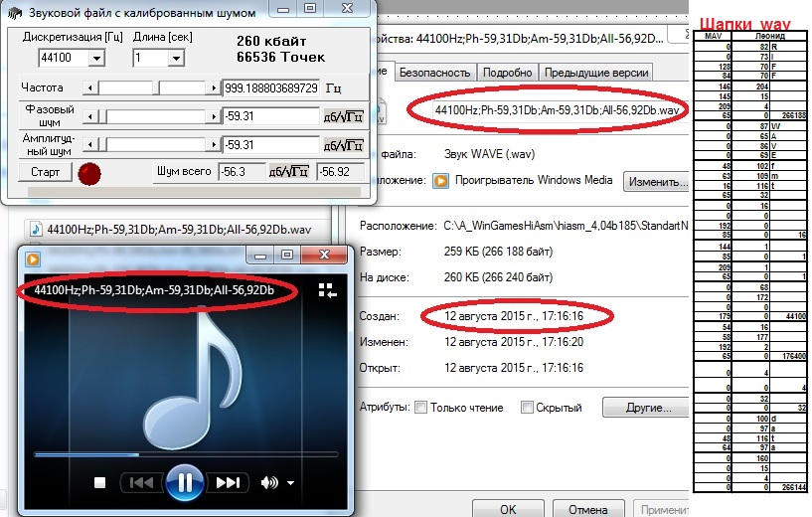Image resolution: width=812 pixels, height=517 pixels.
Task: Click the Фазовый шум value field
Action: [x=268, y=116]
